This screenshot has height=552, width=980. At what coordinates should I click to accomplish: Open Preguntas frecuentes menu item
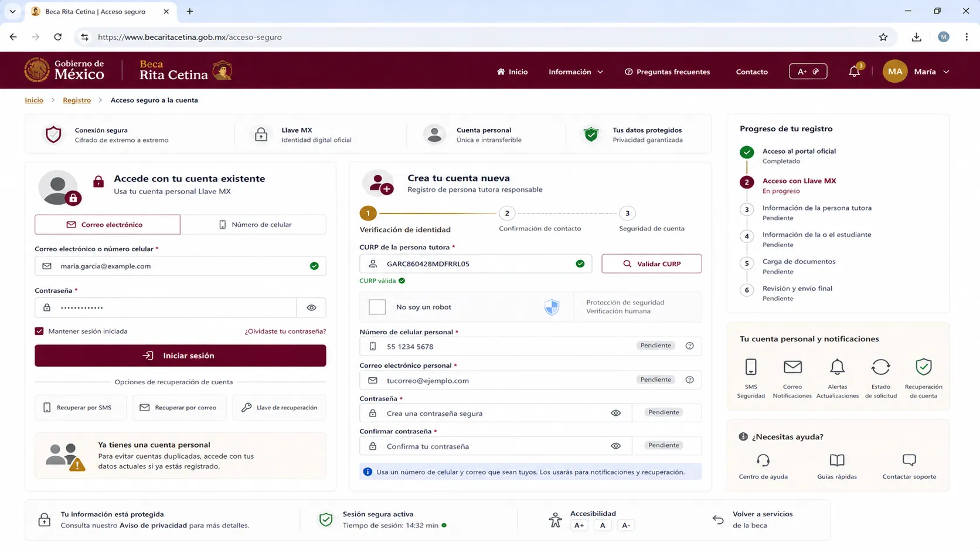point(668,72)
